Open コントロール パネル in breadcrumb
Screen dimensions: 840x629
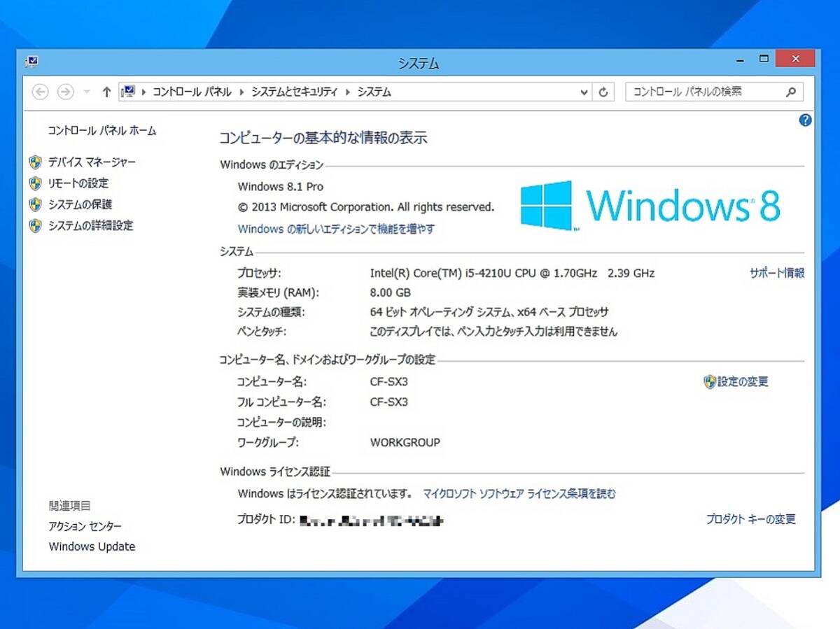pyautogui.click(x=192, y=92)
